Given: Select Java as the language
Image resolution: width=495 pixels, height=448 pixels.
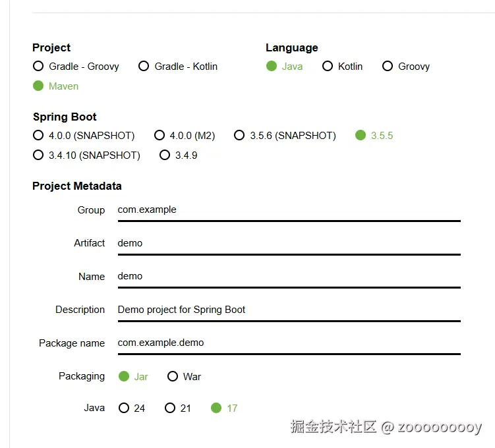Looking at the screenshot, I should click(x=272, y=67).
